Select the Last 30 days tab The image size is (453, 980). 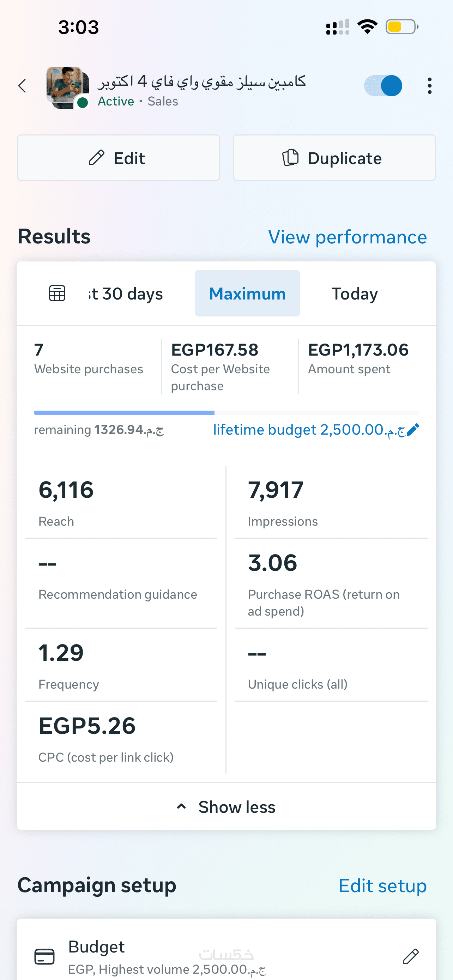coord(126,294)
